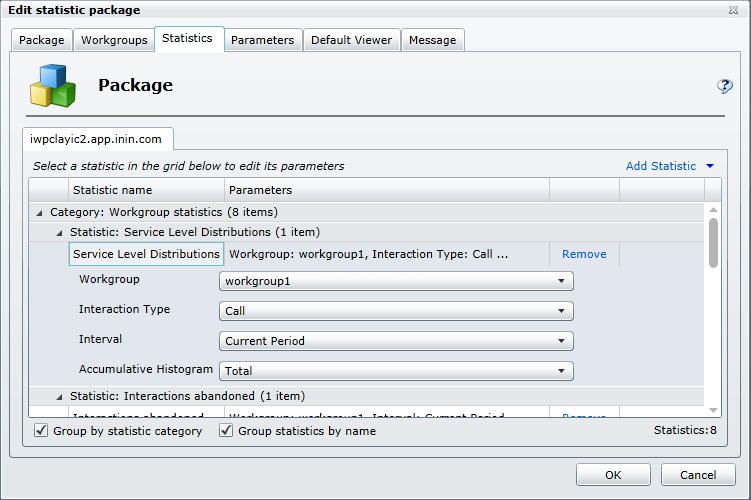Viewport: 751px width, 500px height.
Task: Open the Workgroups tab
Action: (114, 40)
